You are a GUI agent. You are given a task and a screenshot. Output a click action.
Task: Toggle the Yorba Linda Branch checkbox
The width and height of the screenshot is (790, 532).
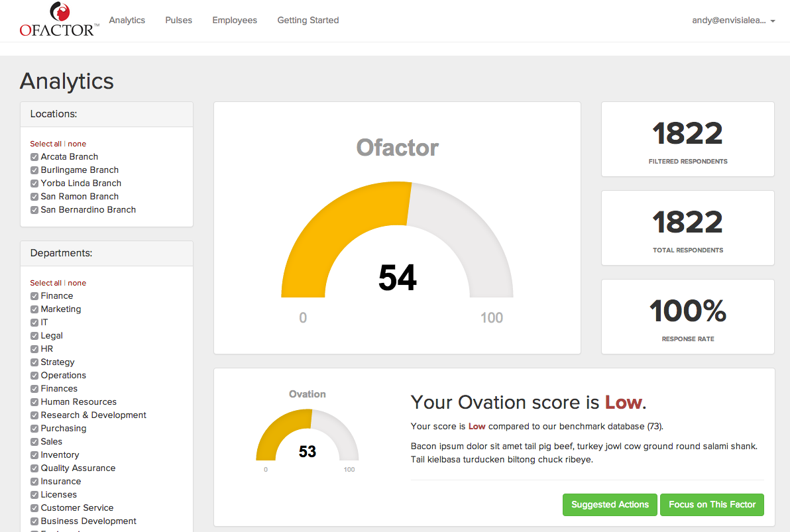tap(34, 184)
